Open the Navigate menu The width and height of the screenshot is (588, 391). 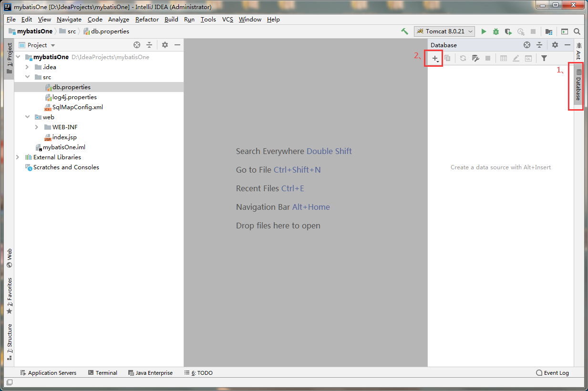click(x=69, y=20)
